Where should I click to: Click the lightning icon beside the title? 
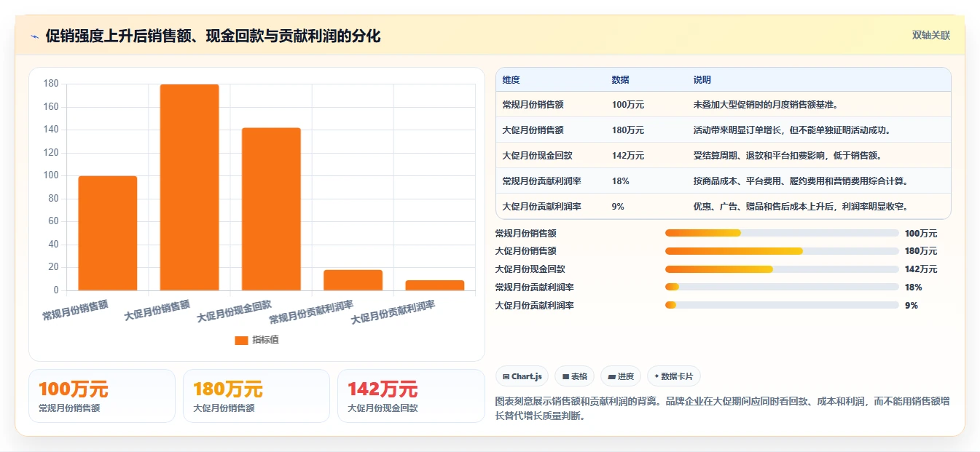click(x=34, y=36)
